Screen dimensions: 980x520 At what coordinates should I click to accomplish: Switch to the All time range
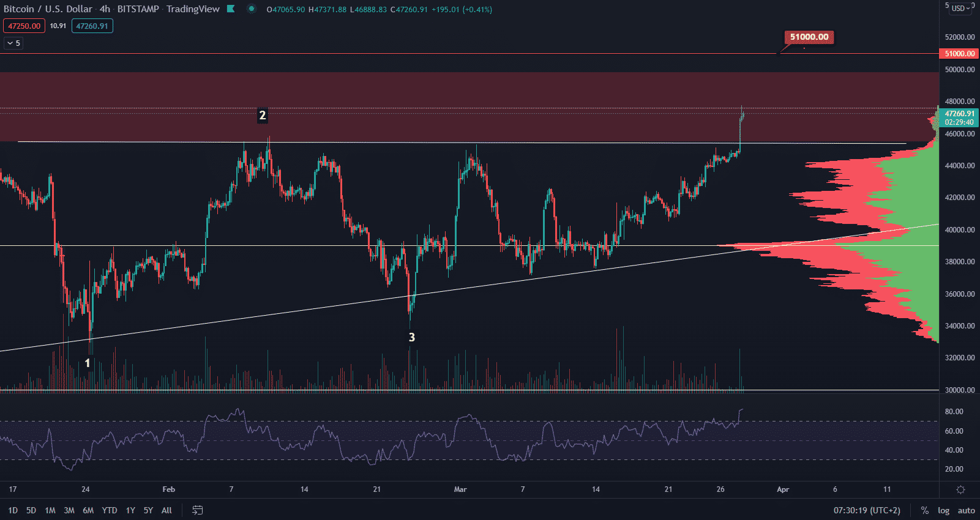point(166,510)
